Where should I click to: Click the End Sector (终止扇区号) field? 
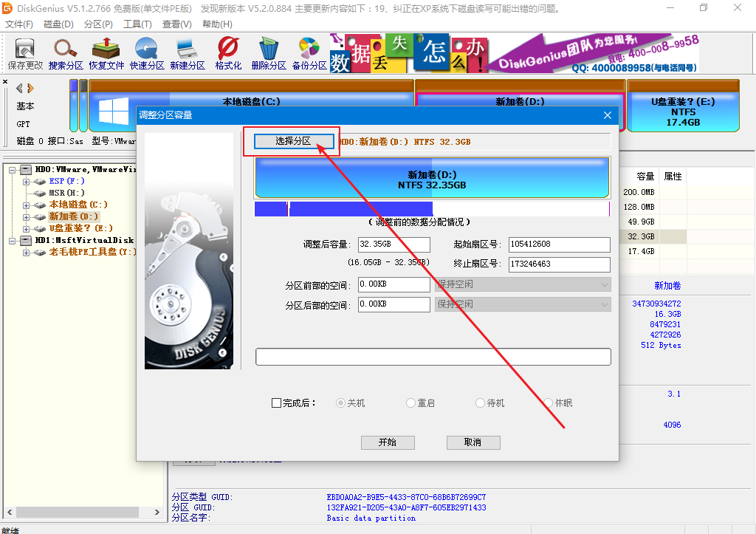click(x=560, y=264)
